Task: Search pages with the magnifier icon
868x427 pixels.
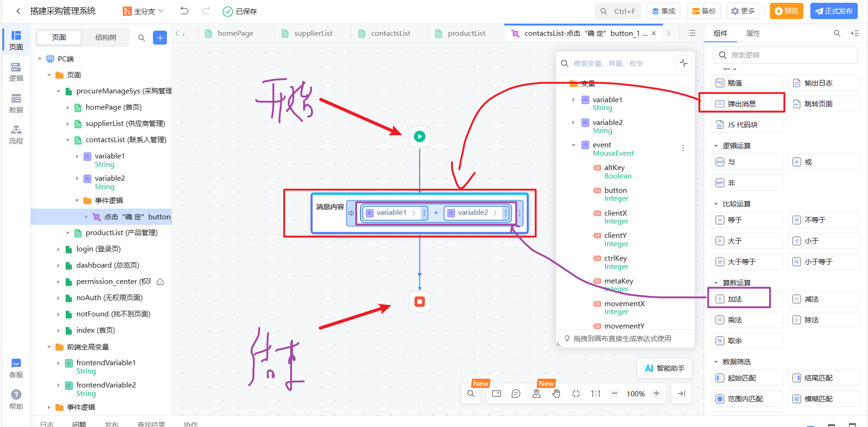Action: (x=142, y=38)
